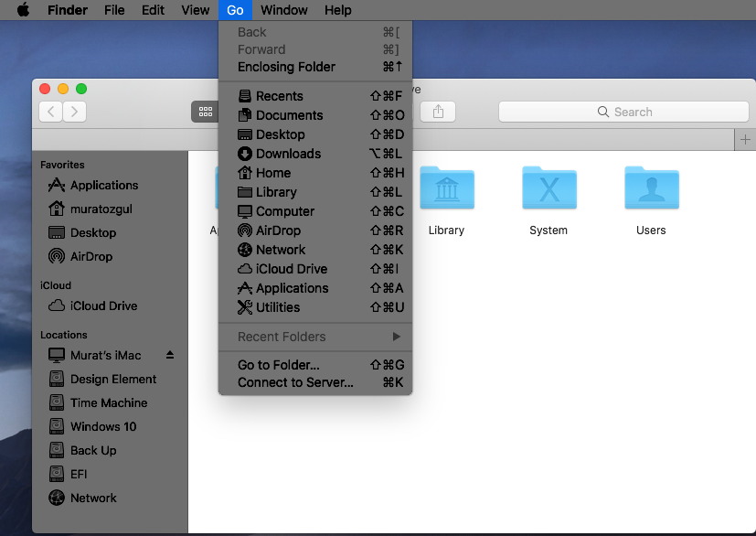Viewport: 756px width, 536px height.
Task: Select Time Machine drive in sidebar
Action: 110,402
